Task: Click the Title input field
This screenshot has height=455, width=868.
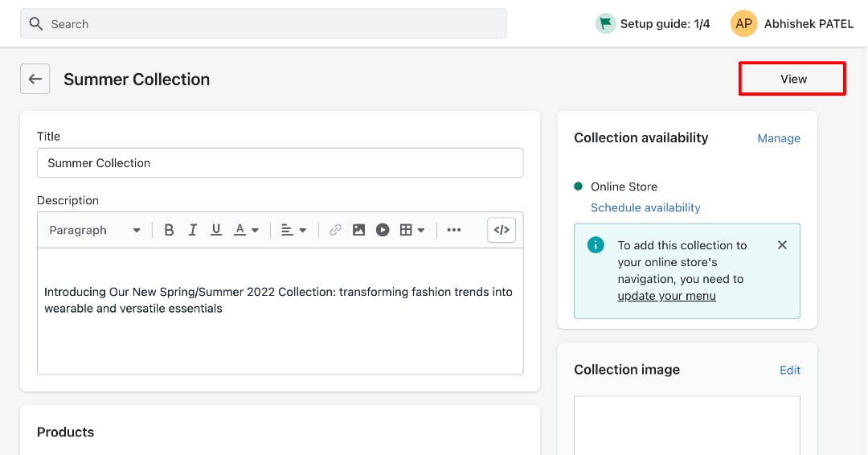Action: click(280, 162)
